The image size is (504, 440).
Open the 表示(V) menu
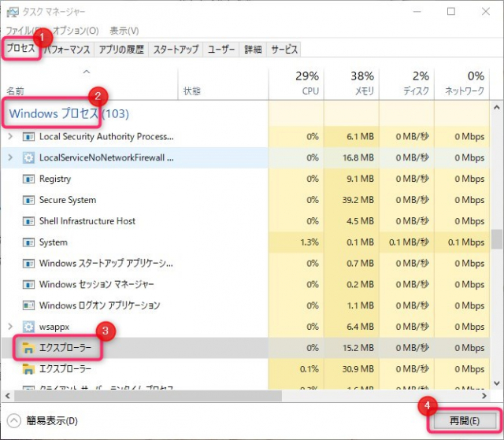click(x=124, y=31)
